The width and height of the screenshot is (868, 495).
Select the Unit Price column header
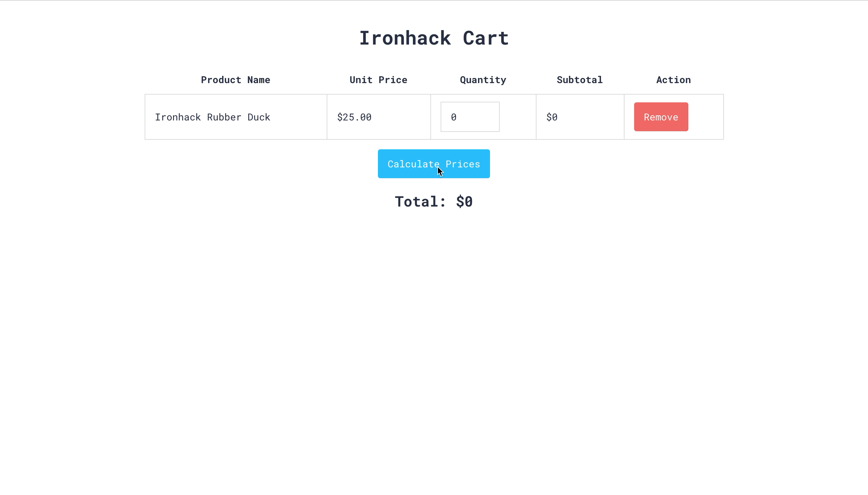coord(378,80)
